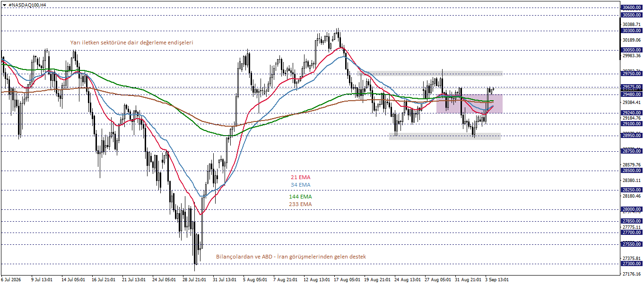Click the 28380.11 value on the price axis
This screenshot has height=285, width=644.
pyautogui.click(x=632, y=180)
